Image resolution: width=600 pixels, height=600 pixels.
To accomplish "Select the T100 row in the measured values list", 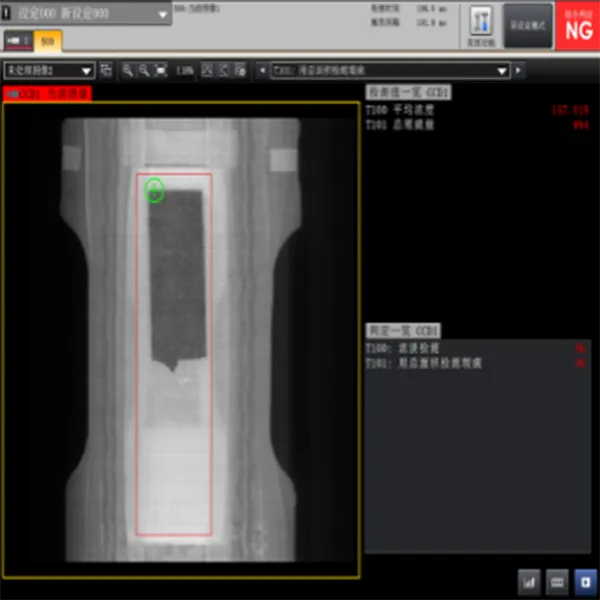I will pyautogui.click(x=477, y=110).
